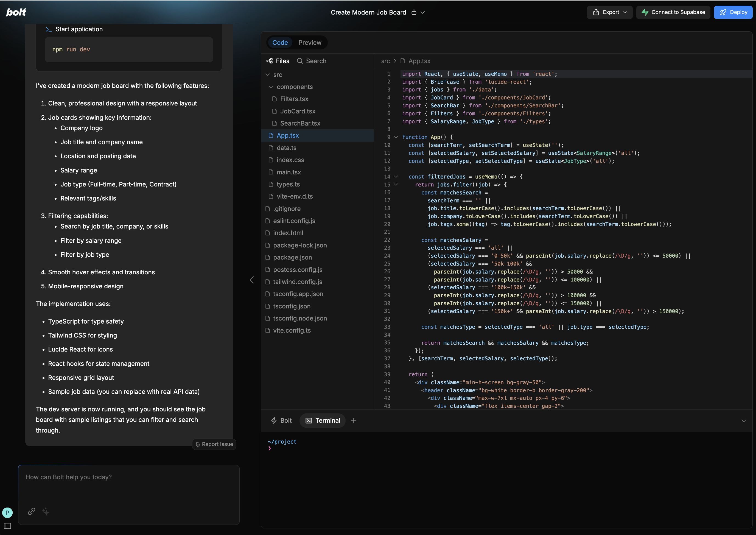The image size is (756, 535).
Task: Add a new terminal with the plus icon
Action: click(354, 420)
